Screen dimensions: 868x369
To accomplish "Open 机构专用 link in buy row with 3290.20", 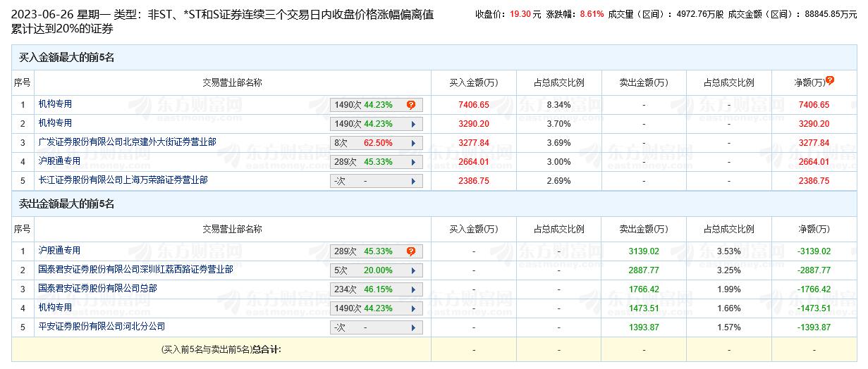I will pyautogui.click(x=55, y=123).
